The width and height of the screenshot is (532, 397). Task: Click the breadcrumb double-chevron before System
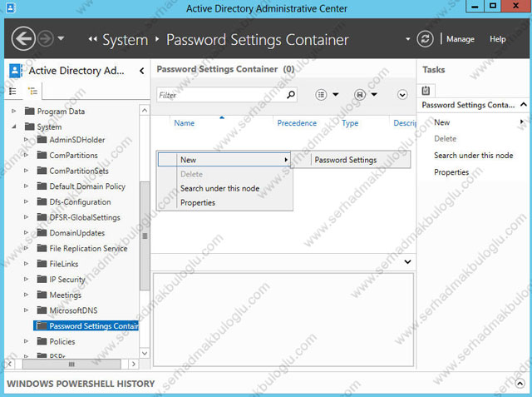click(x=92, y=39)
